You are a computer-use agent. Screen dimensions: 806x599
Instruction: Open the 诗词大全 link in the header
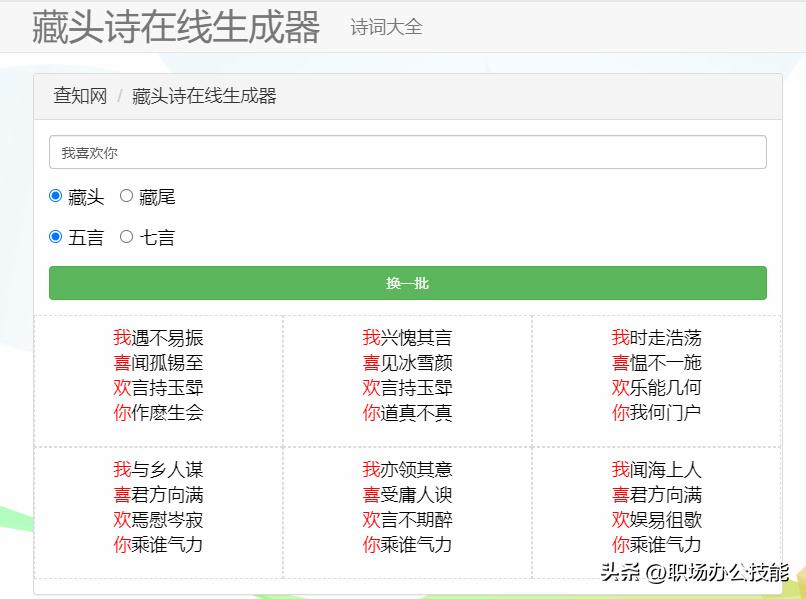tap(384, 28)
